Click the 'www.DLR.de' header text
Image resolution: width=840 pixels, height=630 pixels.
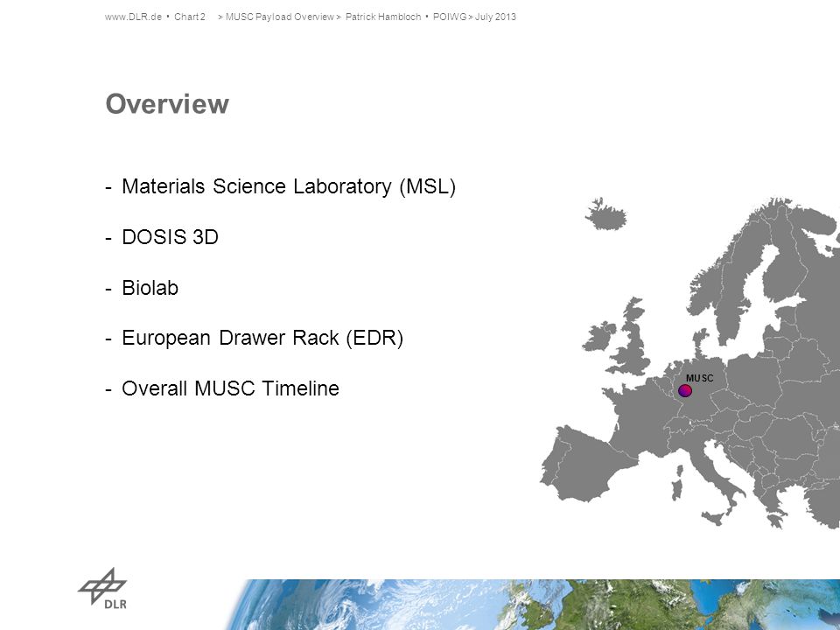pos(133,17)
